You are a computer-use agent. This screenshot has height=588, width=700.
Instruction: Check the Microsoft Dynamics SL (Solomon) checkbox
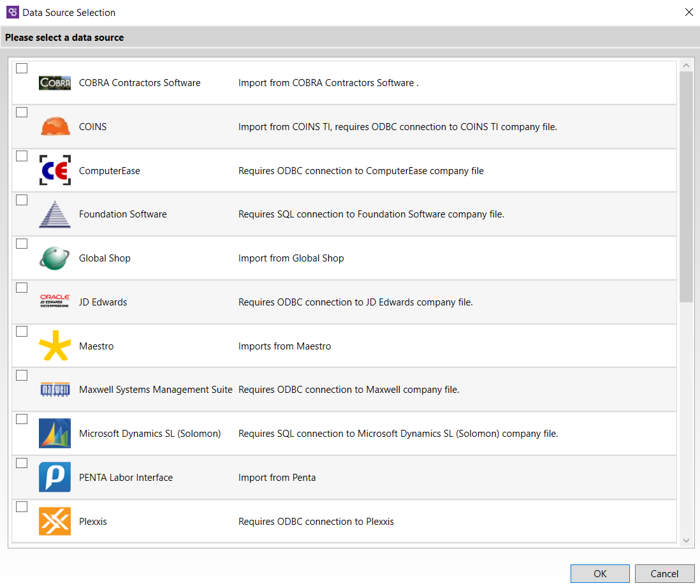pyautogui.click(x=22, y=419)
